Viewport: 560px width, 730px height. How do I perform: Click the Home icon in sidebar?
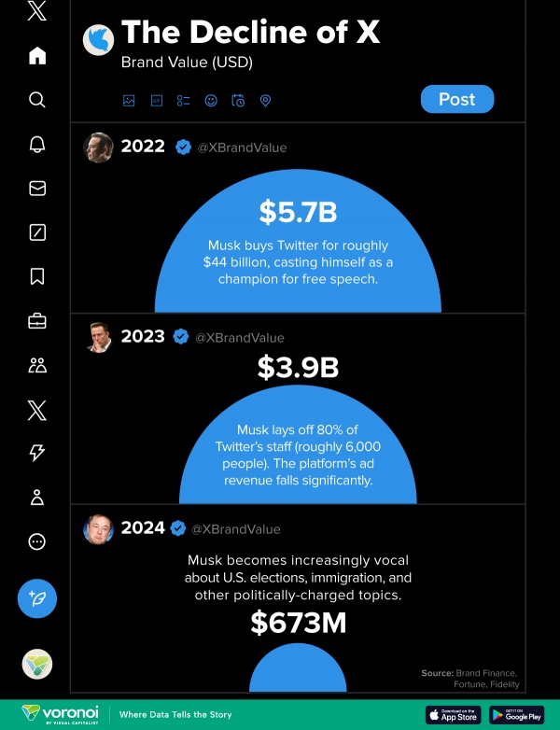(x=37, y=56)
